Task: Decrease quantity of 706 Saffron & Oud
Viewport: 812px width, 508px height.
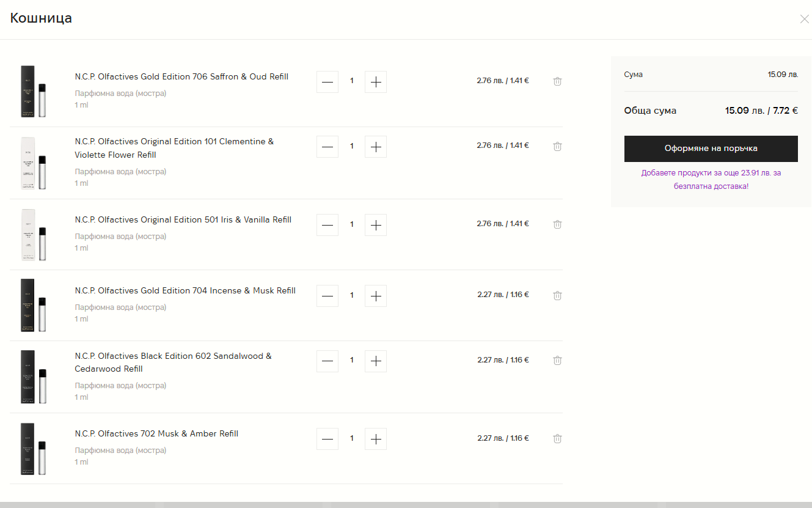Action: pyautogui.click(x=327, y=82)
